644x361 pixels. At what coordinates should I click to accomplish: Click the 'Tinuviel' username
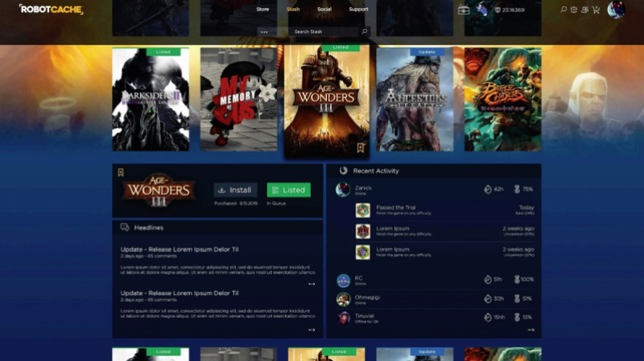(365, 316)
